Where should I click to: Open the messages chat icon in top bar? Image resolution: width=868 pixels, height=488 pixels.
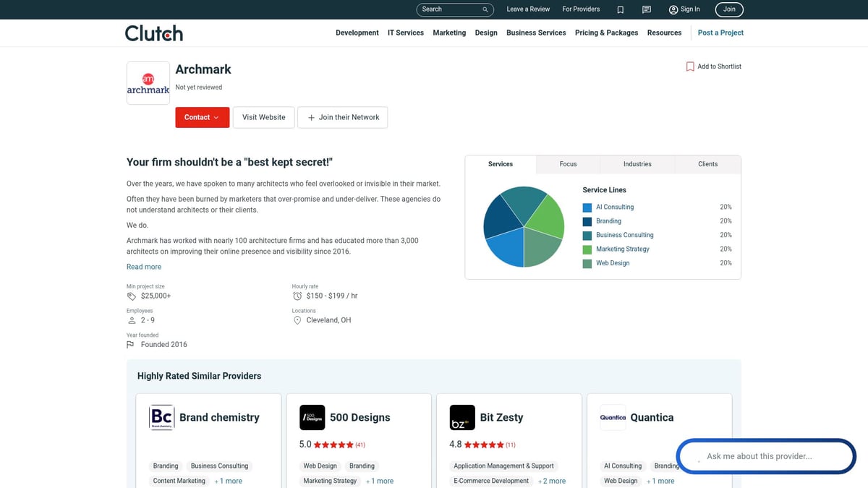pyautogui.click(x=647, y=9)
